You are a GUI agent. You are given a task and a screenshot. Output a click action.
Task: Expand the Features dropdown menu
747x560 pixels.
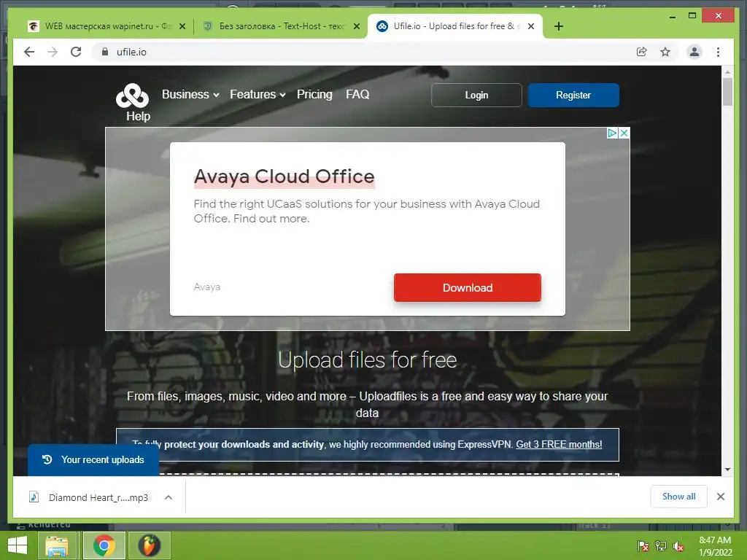258,94
